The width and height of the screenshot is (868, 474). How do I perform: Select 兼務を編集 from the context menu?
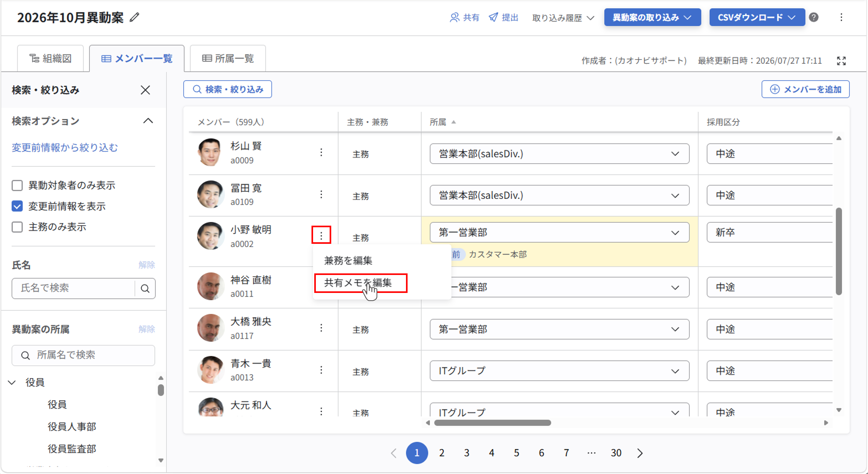(x=348, y=260)
